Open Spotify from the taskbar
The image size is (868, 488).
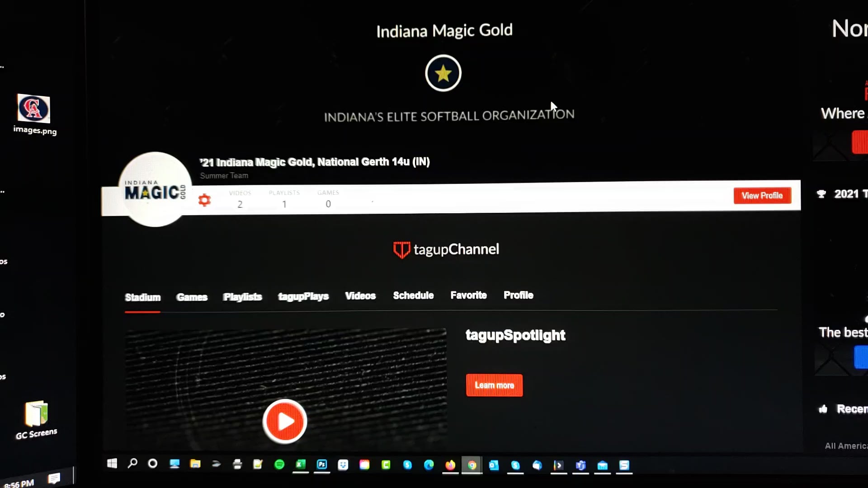point(279,465)
